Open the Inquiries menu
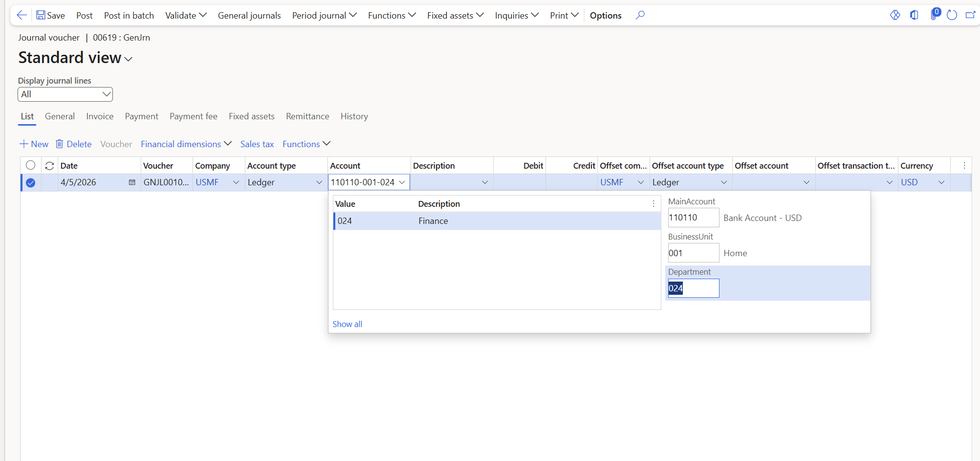Screen dimensions: 980x461 point(517,15)
